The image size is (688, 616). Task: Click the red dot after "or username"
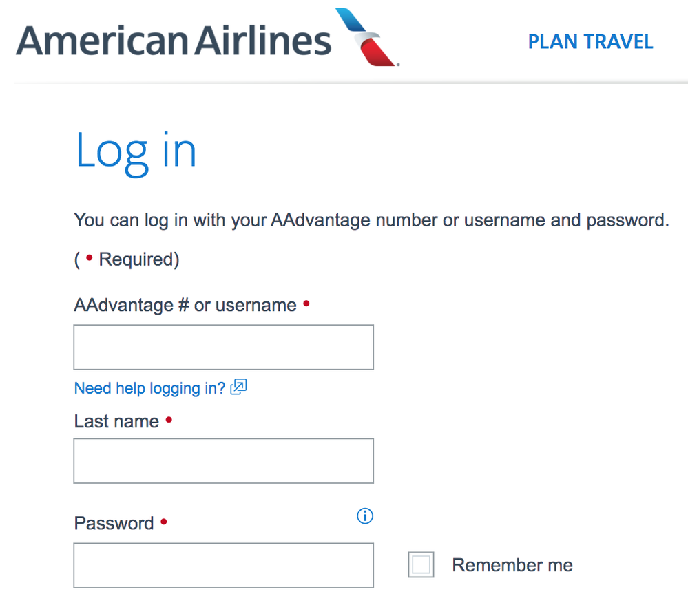[306, 303]
